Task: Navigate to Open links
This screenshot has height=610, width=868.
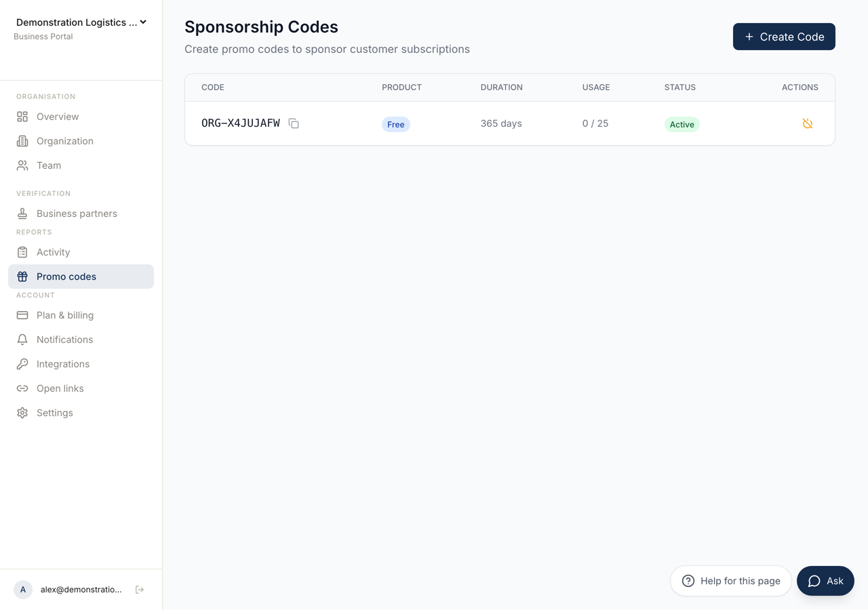Action: point(81,388)
